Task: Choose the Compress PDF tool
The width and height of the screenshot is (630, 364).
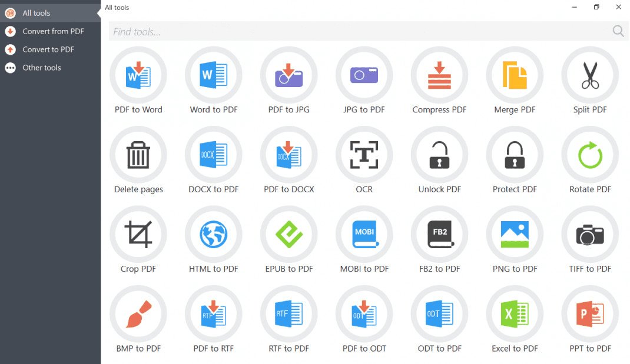Action: (x=440, y=75)
